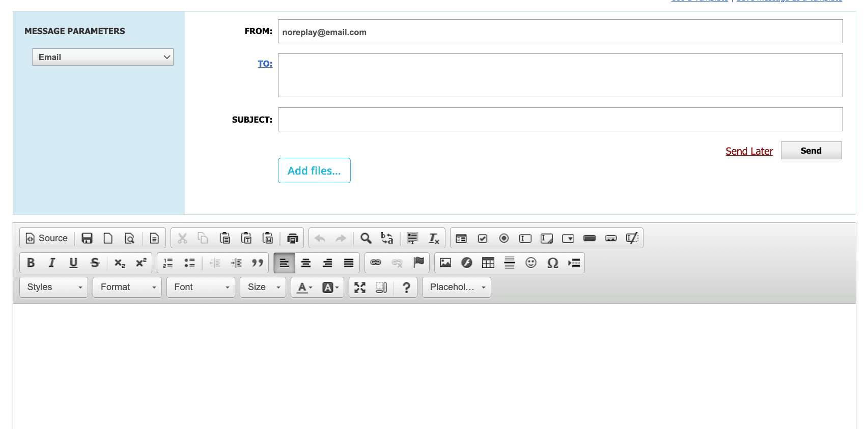Open the Format dropdown menu
868x429 pixels.
[x=127, y=288]
